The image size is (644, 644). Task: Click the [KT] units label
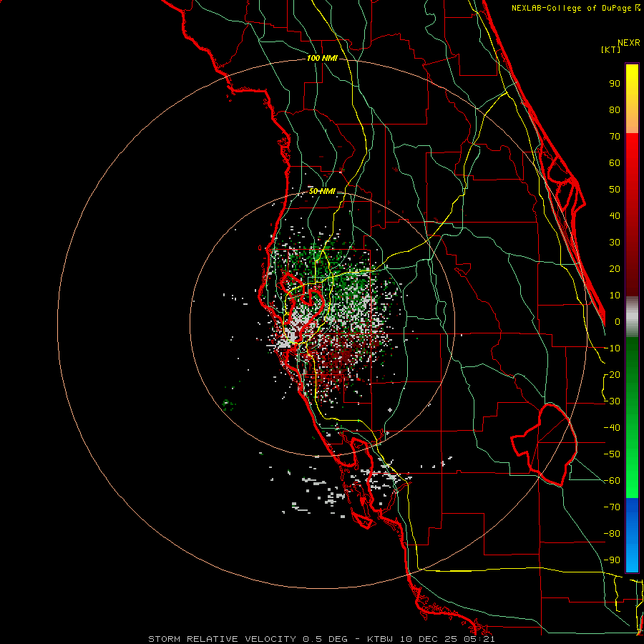click(610, 49)
